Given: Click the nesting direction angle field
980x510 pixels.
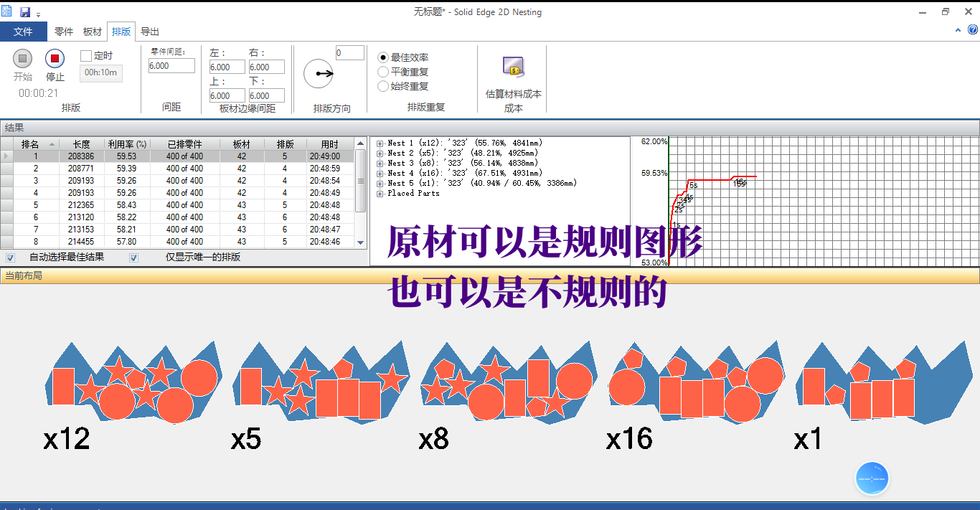Looking at the screenshot, I should [x=349, y=53].
